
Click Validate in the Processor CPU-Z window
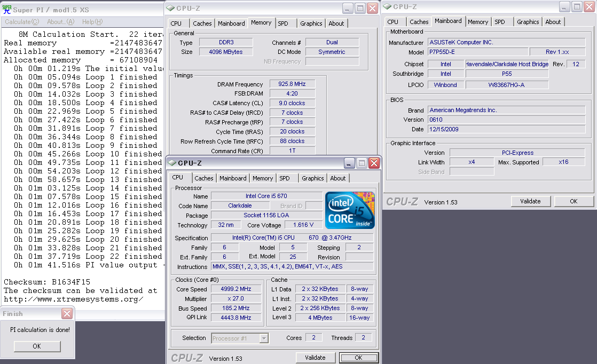[x=315, y=358]
